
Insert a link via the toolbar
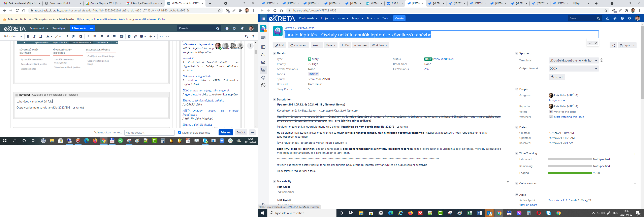[135, 36]
